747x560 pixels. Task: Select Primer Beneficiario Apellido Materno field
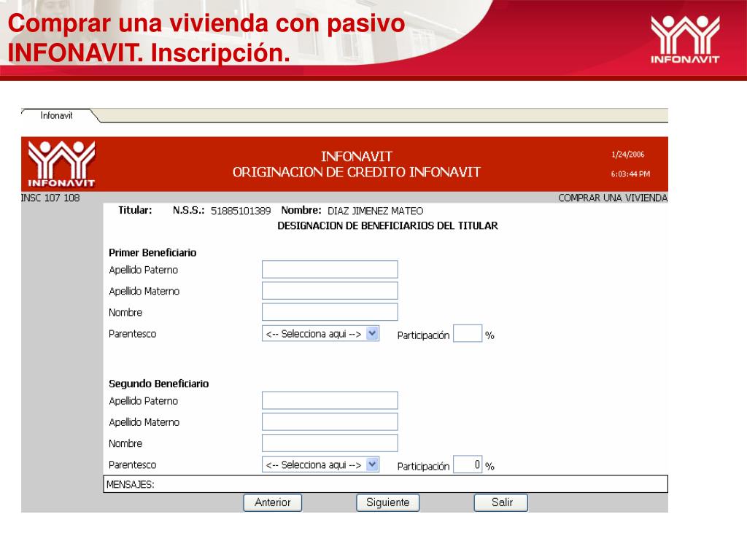(x=330, y=291)
